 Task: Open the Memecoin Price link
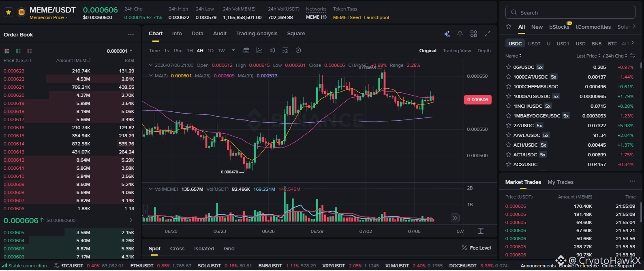click(49, 17)
